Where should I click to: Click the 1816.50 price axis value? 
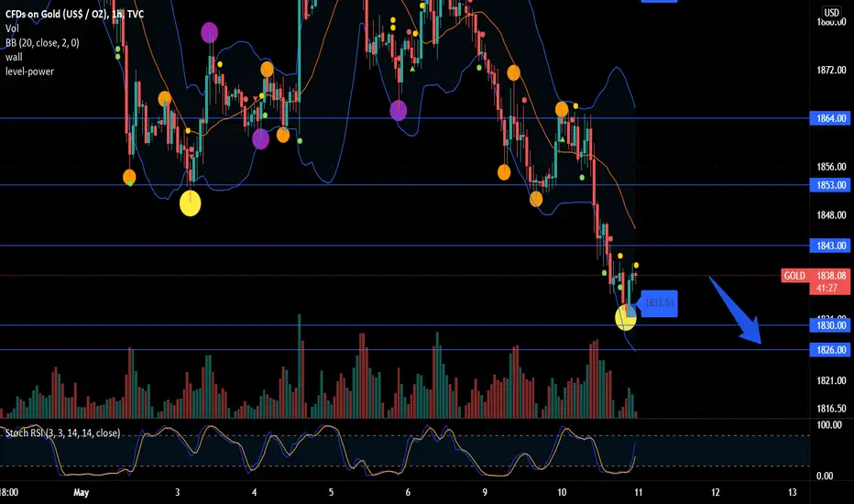831,408
